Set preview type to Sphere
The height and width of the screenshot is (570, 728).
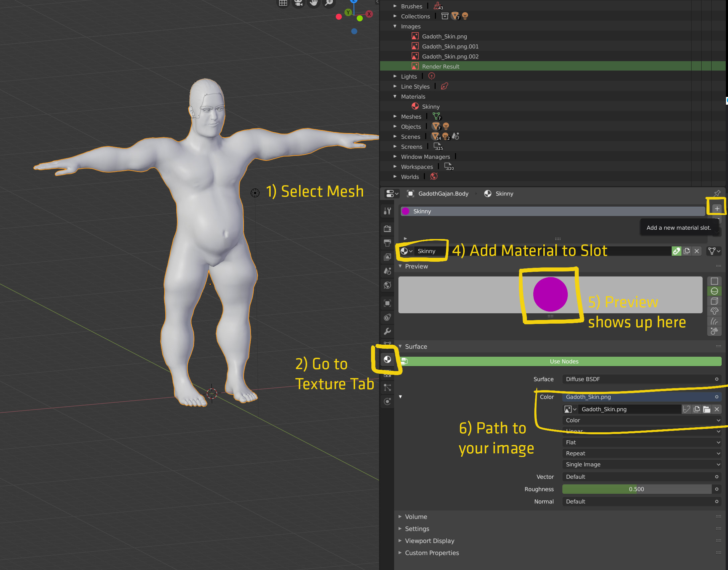(x=714, y=291)
